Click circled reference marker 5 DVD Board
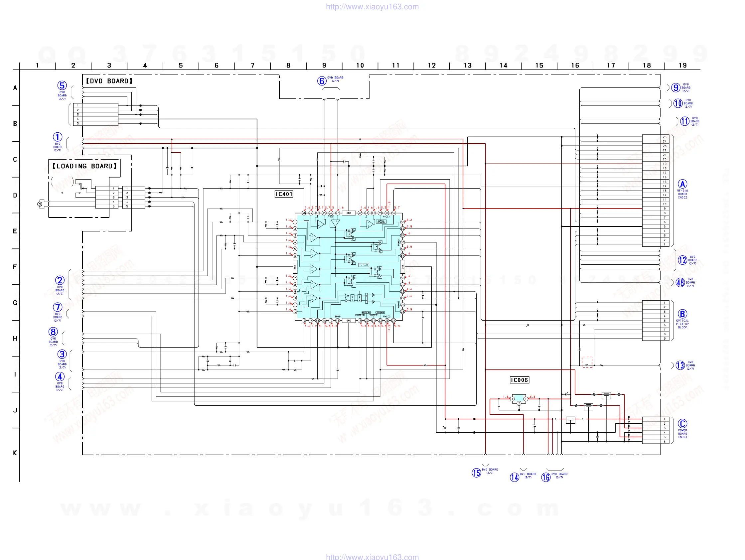The width and height of the screenshot is (745, 560). [62, 85]
